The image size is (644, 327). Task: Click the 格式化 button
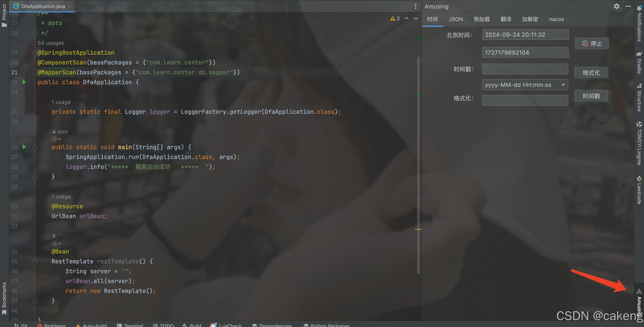click(591, 73)
